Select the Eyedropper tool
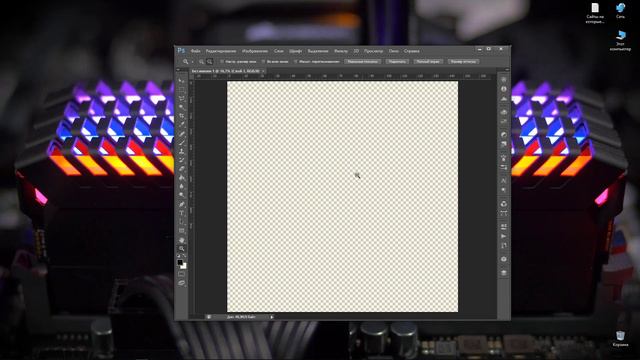Viewport: 640px width, 360px height. point(182,125)
